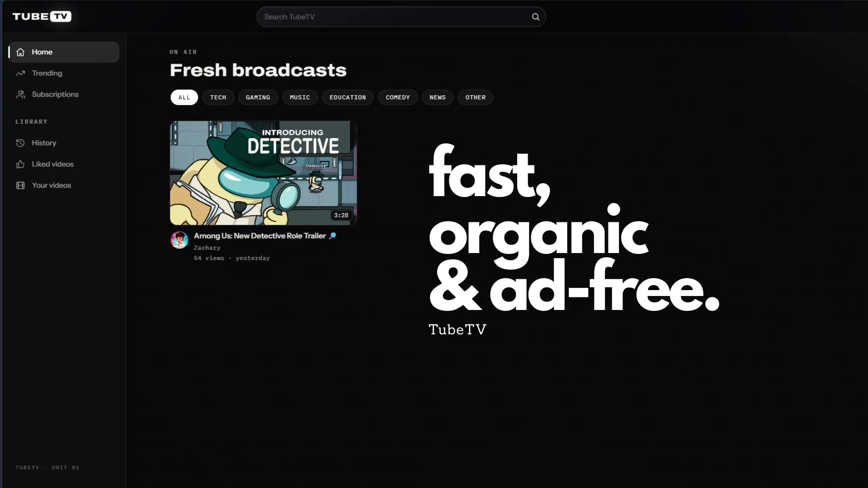Screen dimensions: 868x488
Task: Select the ALL category filter
Action: tap(184, 97)
